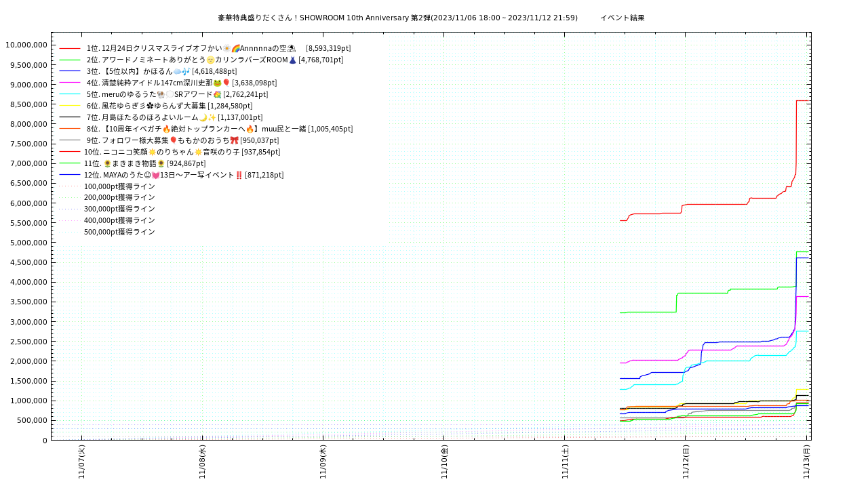Click the blue line swatch beside 3位
The height and width of the screenshot is (488, 868).
(70, 72)
